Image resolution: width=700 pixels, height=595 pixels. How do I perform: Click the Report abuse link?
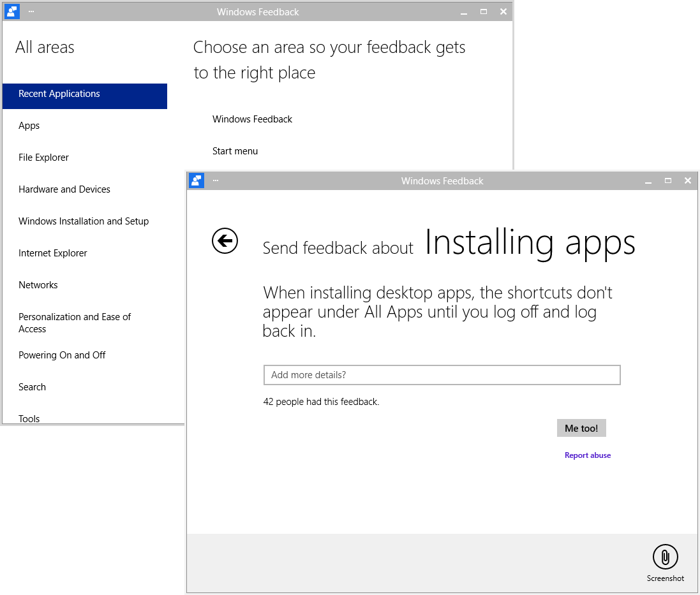tap(588, 455)
